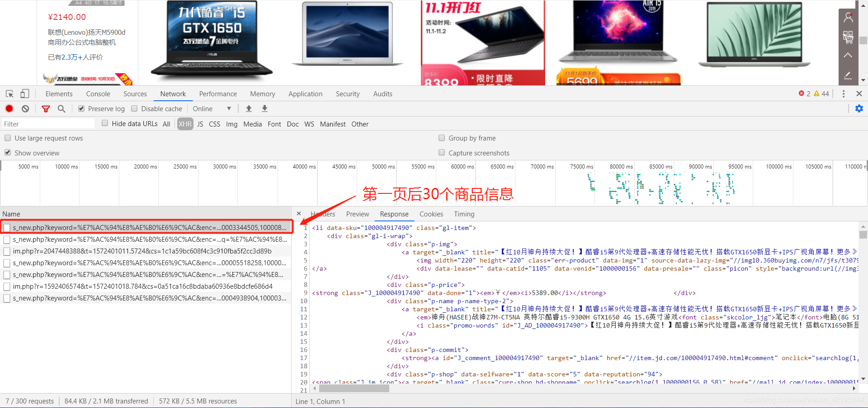This screenshot has width=868, height=408.
Task: Filter requests by CSS type
Action: coord(215,124)
